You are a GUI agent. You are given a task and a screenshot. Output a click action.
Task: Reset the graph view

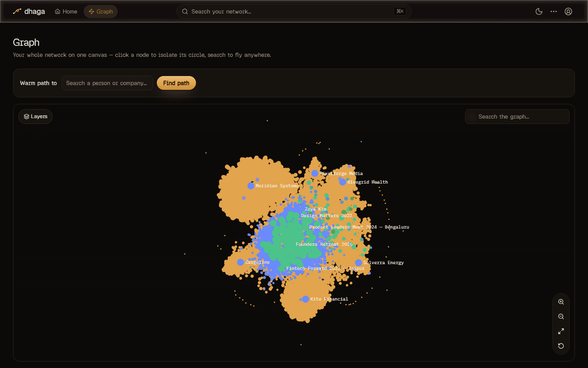561,346
